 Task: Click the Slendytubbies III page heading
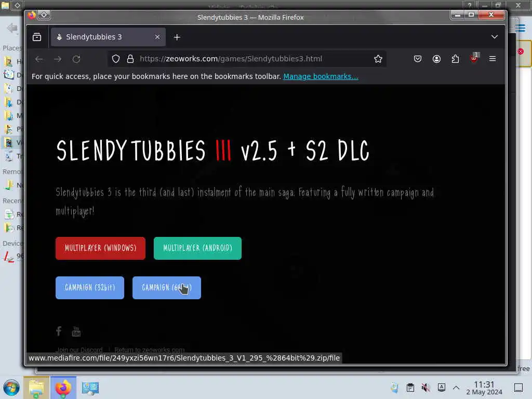click(212, 150)
